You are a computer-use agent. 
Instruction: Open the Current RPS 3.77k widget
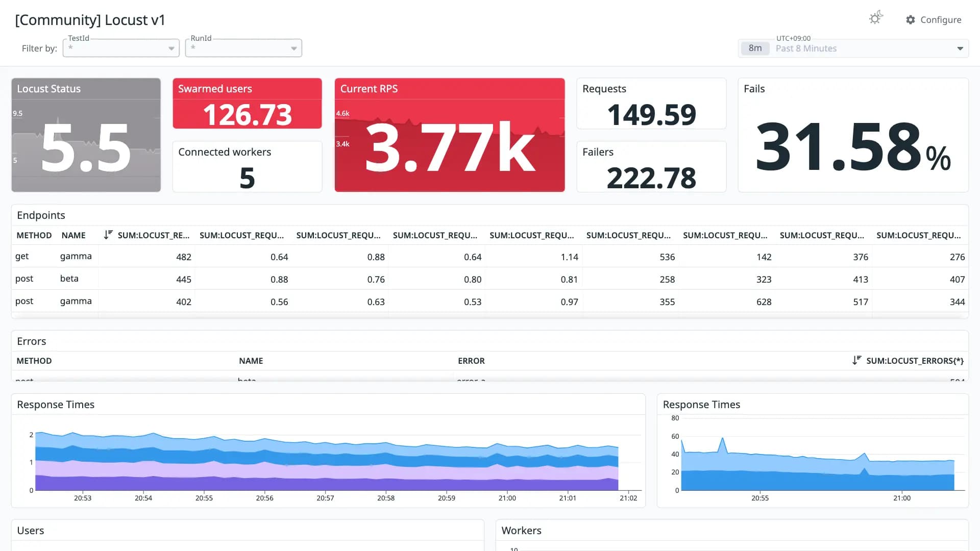450,135
